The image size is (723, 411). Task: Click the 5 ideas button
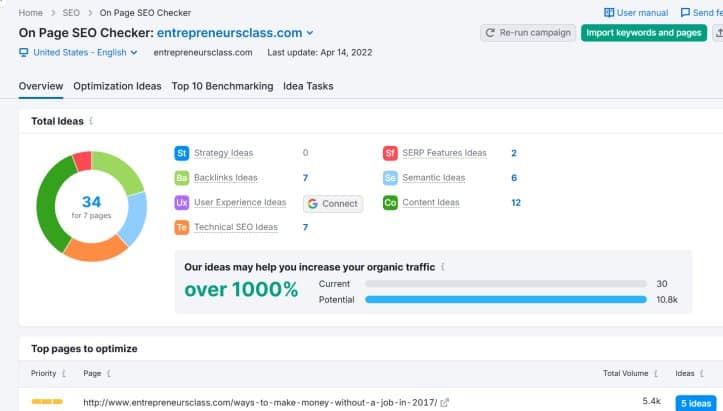point(696,403)
